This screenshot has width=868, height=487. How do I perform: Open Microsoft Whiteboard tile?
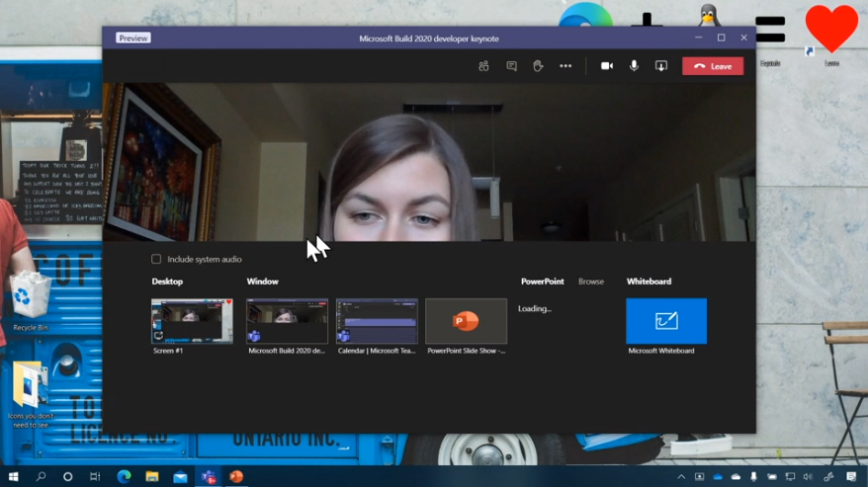[666, 321]
